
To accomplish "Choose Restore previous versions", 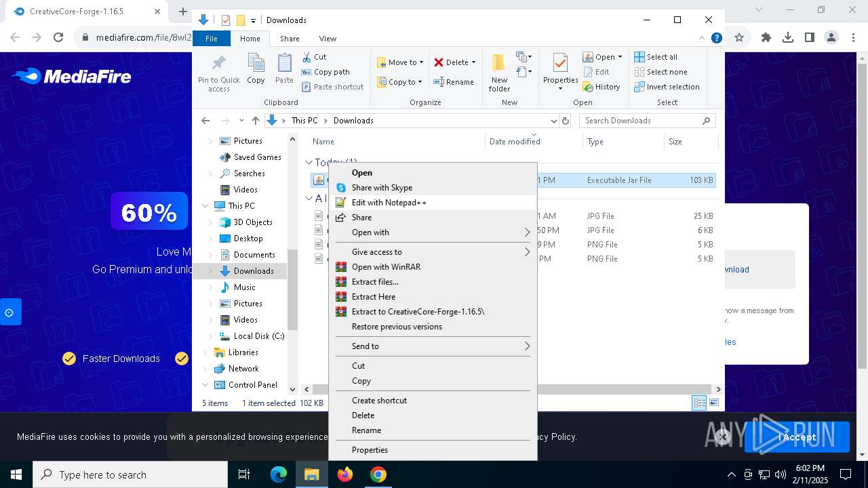I will click(x=433, y=327).
